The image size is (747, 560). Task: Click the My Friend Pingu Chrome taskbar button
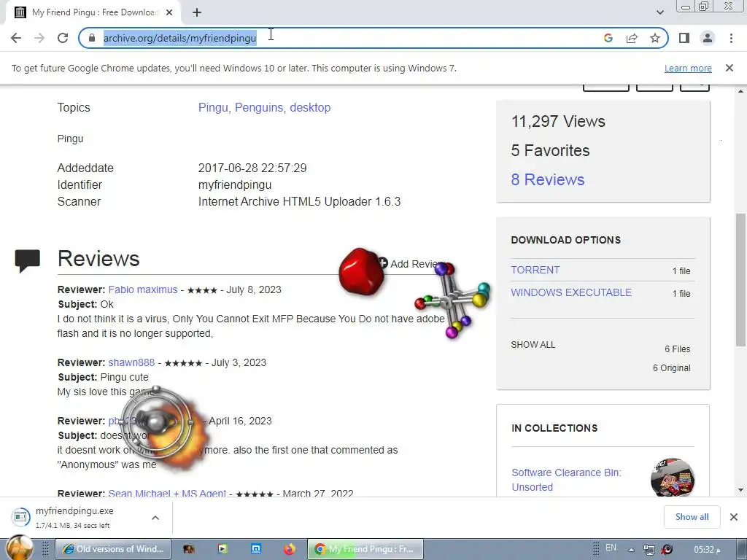coord(365,549)
